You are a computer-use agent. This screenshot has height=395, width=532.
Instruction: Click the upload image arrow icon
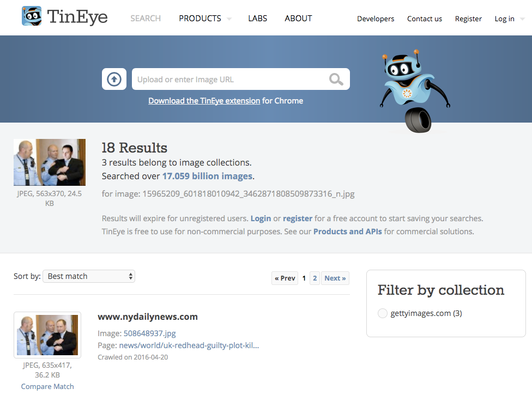click(x=114, y=79)
